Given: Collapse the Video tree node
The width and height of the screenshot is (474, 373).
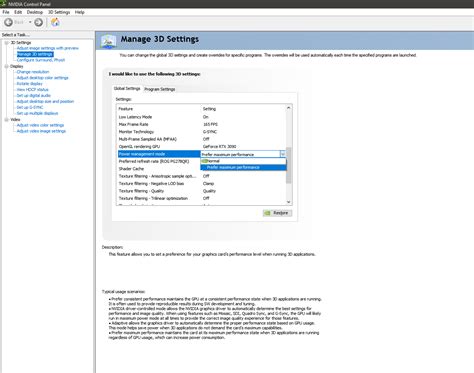Looking at the screenshot, I should 6,119.
